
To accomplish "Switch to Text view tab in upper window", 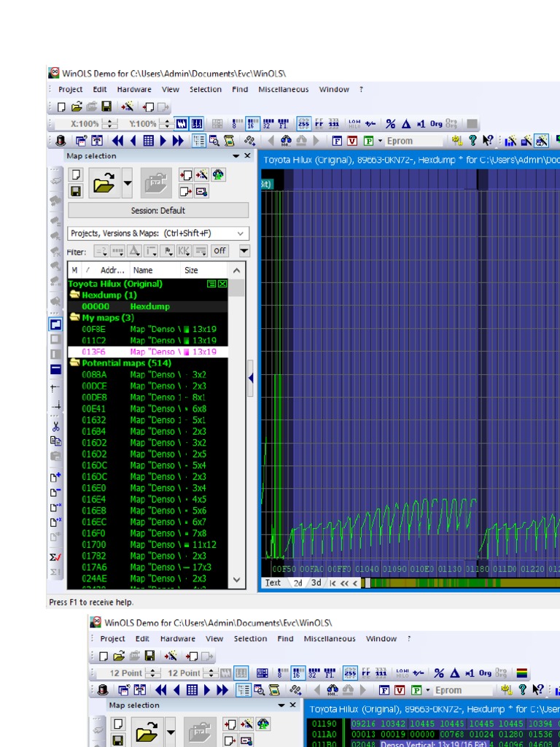I will point(273,583).
